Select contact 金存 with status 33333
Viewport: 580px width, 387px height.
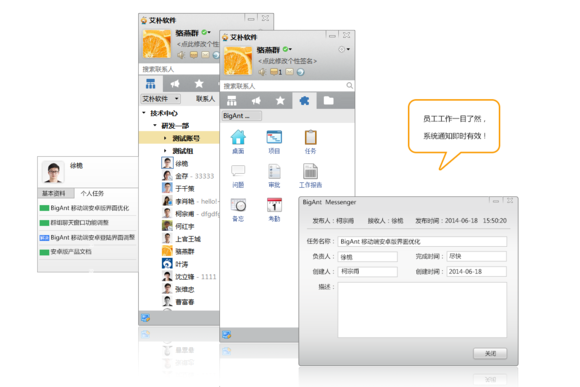189,176
